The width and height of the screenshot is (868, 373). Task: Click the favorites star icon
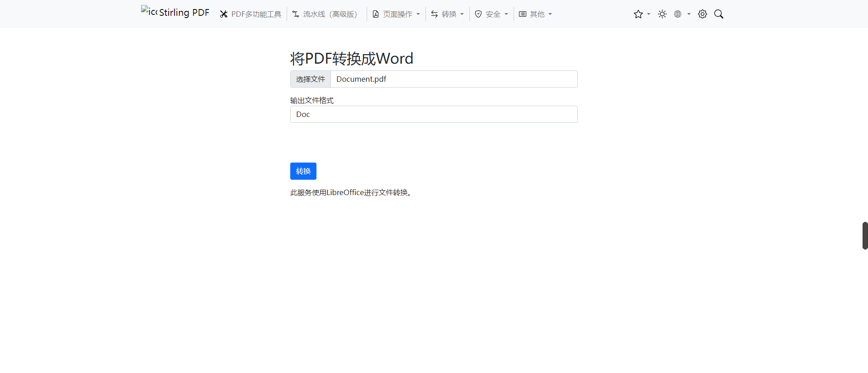pyautogui.click(x=638, y=14)
